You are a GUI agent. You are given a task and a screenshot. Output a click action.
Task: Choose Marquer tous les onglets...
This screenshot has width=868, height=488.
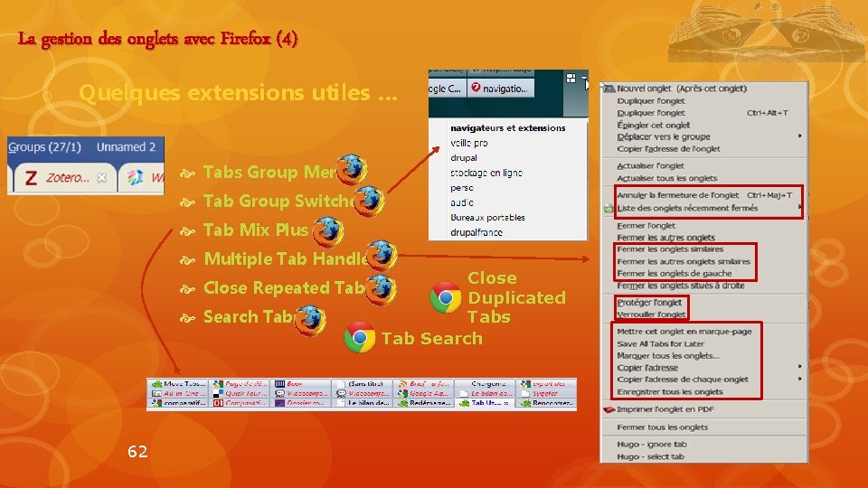coord(668,356)
